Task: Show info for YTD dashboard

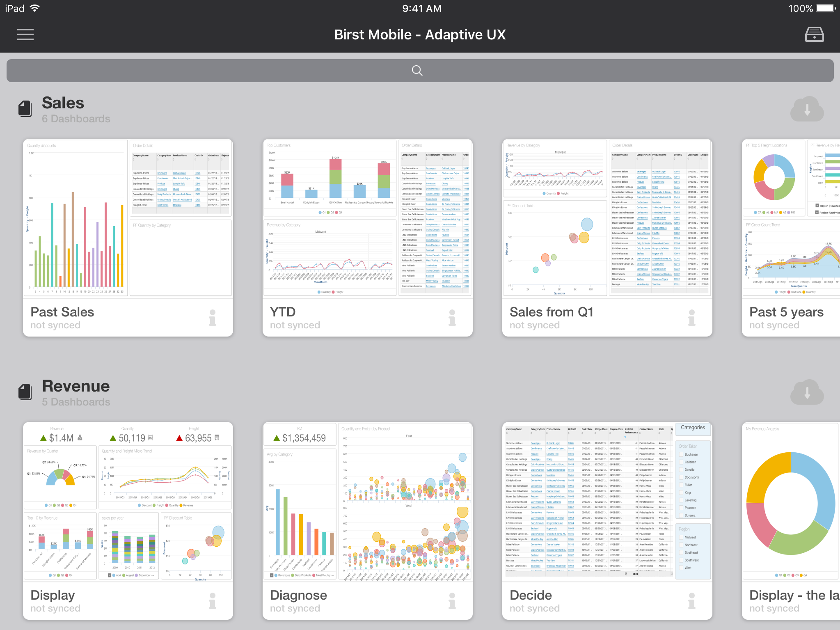Action: pos(452,318)
